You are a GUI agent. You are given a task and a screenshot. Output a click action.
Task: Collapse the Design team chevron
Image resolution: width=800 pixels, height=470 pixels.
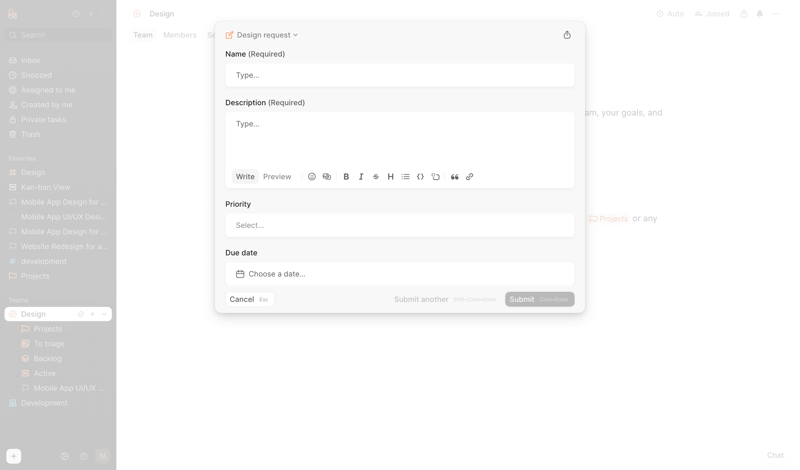click(x=105, y=314)
